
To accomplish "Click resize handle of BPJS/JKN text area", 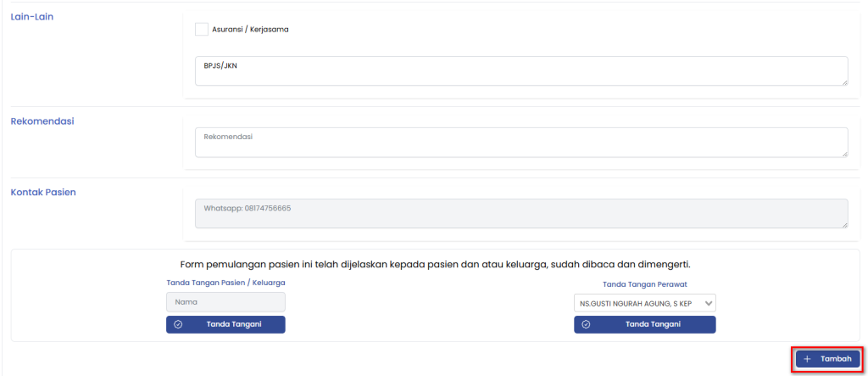I will (x=844, y=81).
